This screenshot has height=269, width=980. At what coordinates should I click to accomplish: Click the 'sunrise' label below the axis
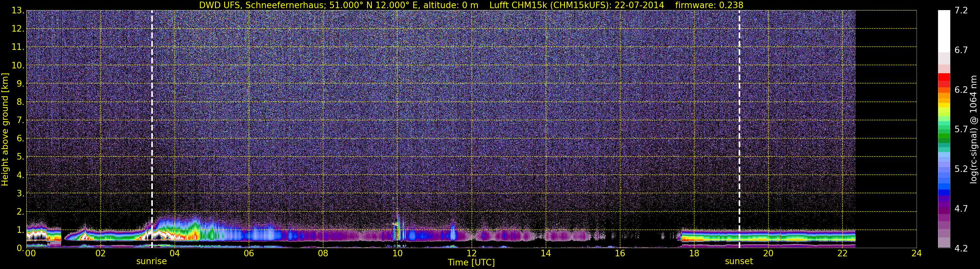coord(152,262)
